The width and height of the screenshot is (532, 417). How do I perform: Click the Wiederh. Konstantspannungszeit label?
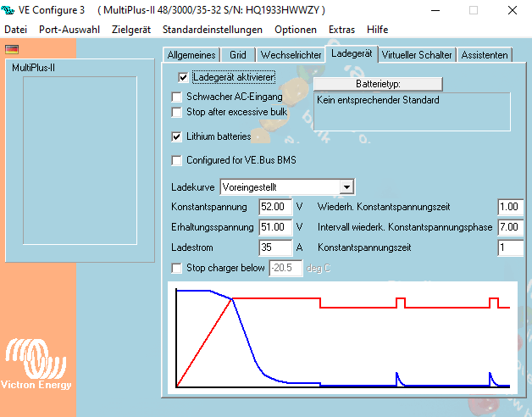[x=384, y=207]
